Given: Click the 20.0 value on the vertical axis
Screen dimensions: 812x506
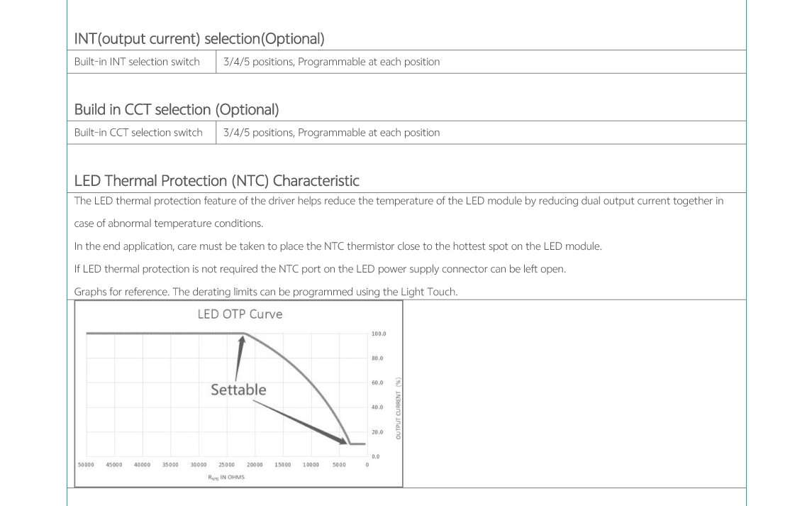Looking at the screenshot, I should (x=377, y=432).
